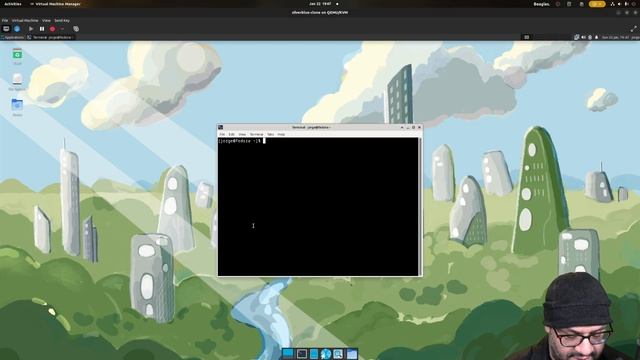Open guest volume control tray icon
Viewport: 640px width, 360px height.
(x=583, y=37)
